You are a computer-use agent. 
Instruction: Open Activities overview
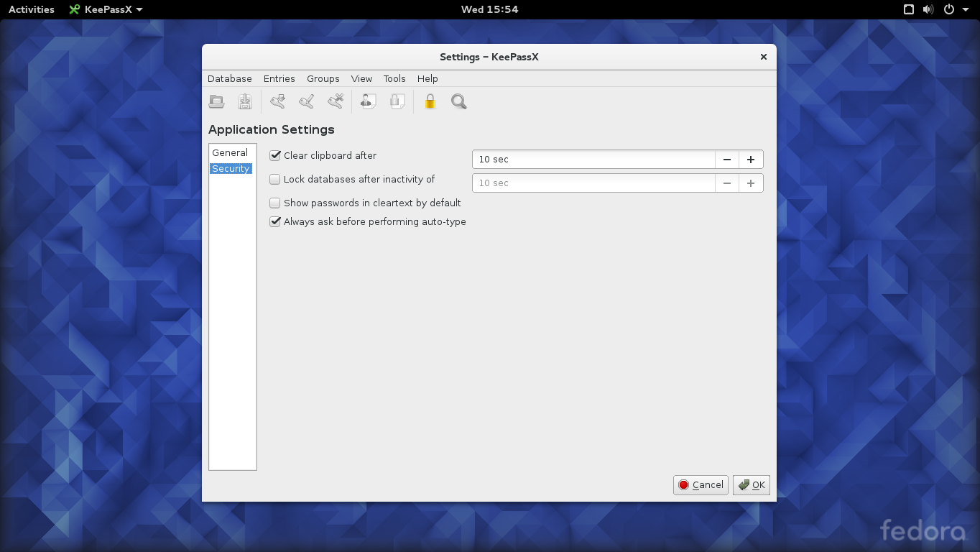coord(32,9)
